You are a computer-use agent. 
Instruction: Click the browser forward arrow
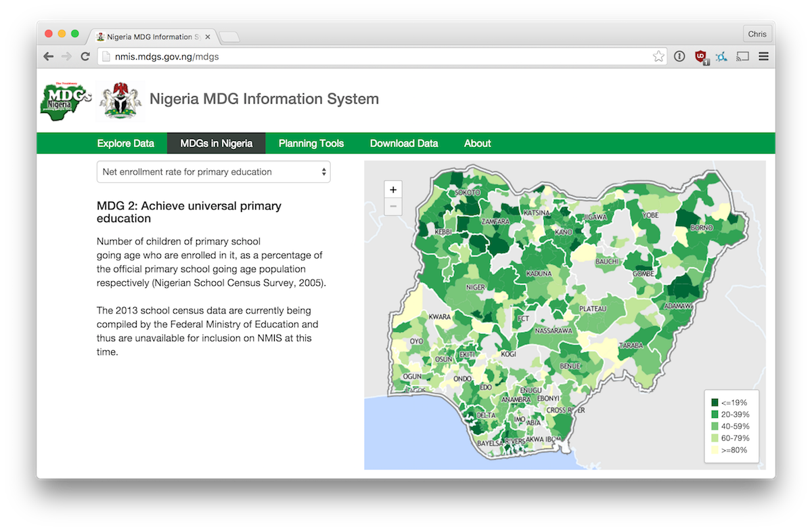66,57
